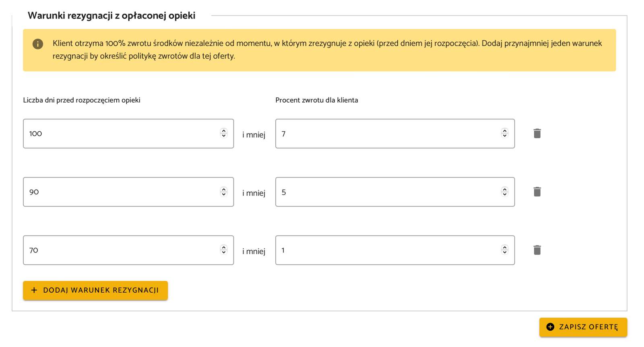Screen dimensions: 644x347
Task: Click the days field containing 100
Action: (128, 134)
